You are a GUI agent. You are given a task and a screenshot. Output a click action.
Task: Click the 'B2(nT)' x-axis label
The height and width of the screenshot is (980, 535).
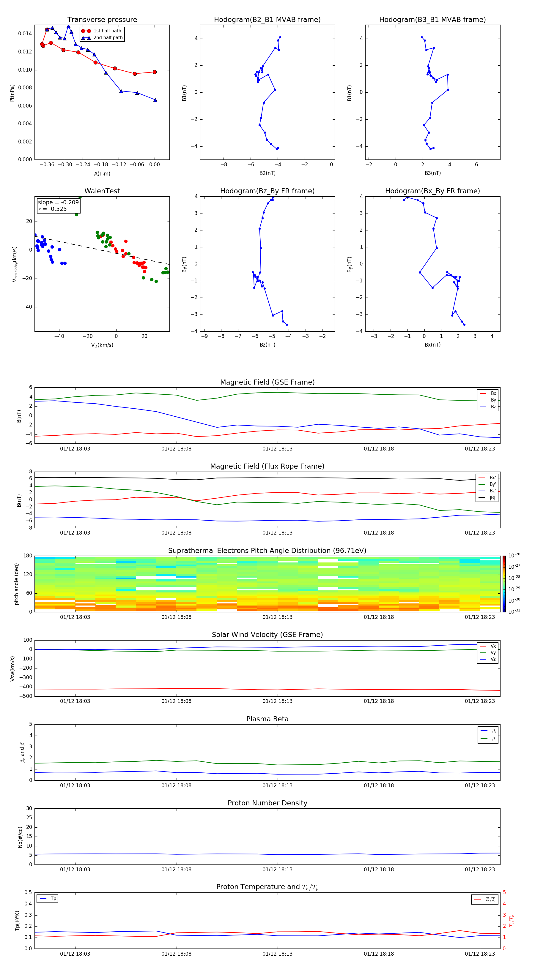click(267, 173)
